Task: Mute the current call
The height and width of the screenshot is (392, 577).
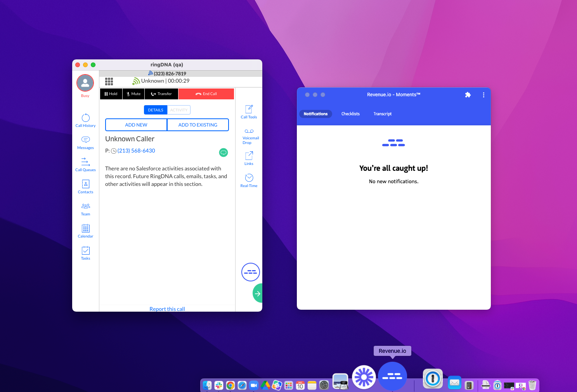Action: click(x=133, y=94)
